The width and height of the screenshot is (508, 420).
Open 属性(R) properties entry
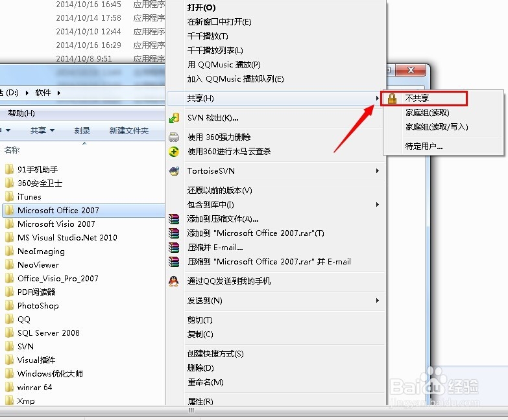click(x=200, y=402)
